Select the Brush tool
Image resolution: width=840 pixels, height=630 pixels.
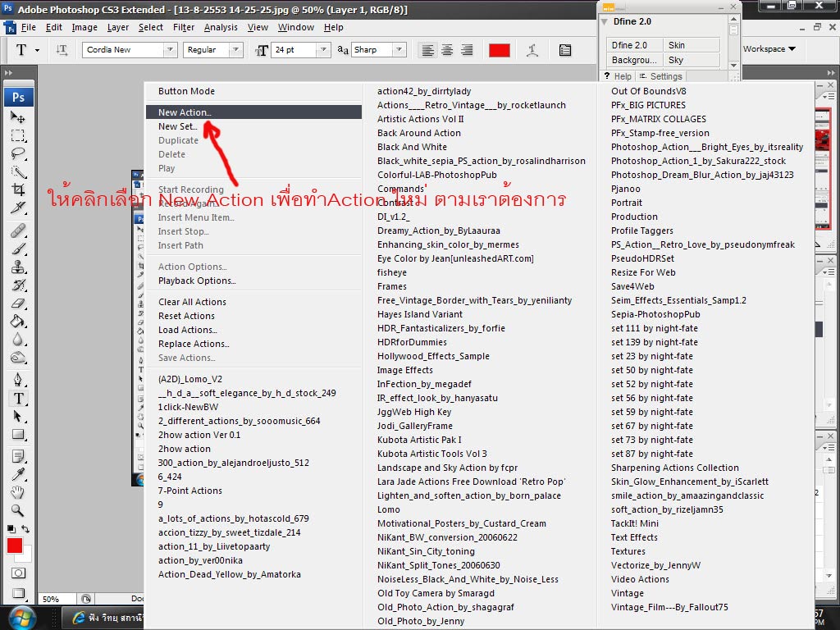(18, 249)
